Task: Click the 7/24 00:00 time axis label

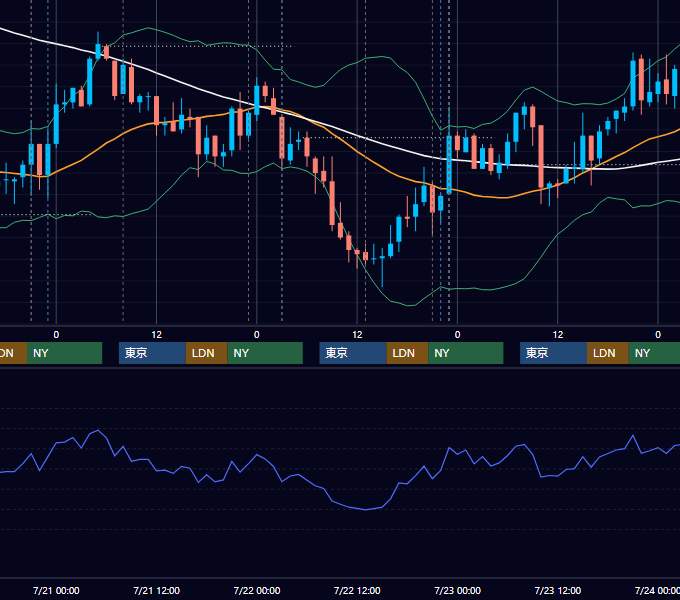Action: click(657, 590)
